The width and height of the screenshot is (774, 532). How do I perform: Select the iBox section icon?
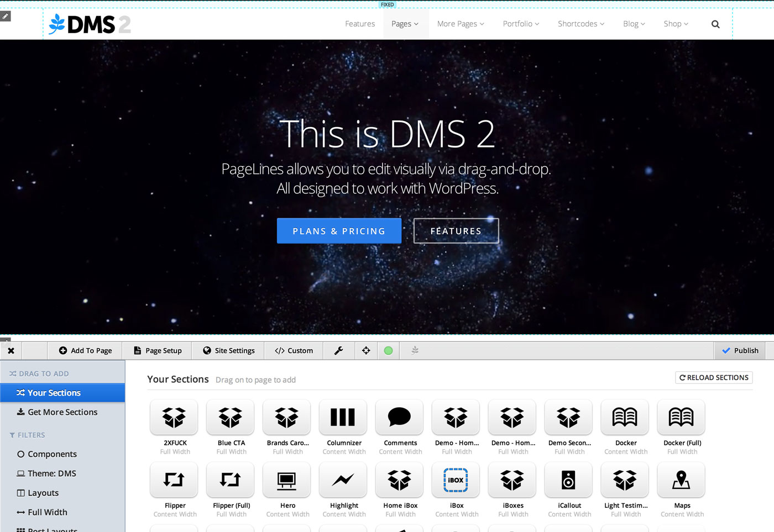(456, 480)
